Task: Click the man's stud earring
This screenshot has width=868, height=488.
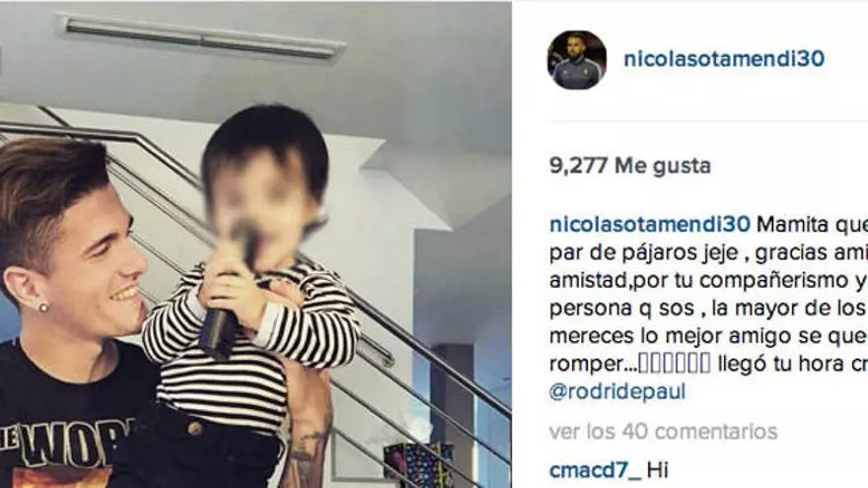Action: [42, 308]
